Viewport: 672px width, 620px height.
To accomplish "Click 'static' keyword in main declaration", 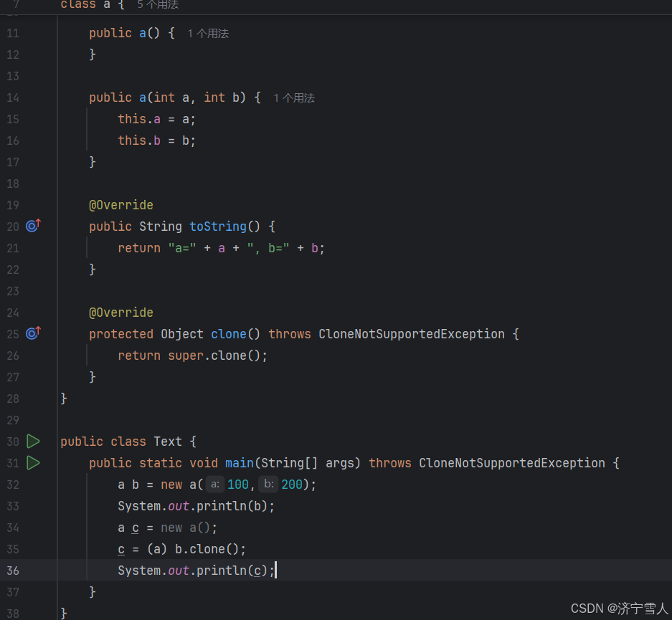I will (x=161, y=463).
